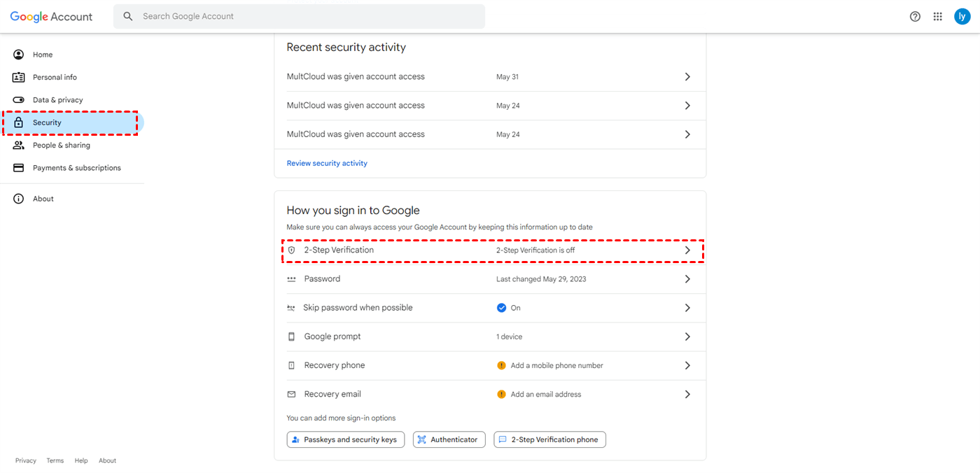Click the Authenticator button

449,439
